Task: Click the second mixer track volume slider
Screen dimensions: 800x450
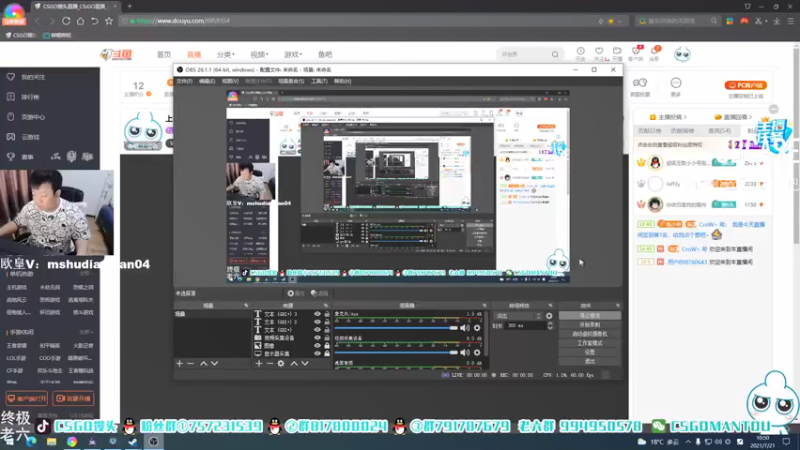Action: point(396,352)
